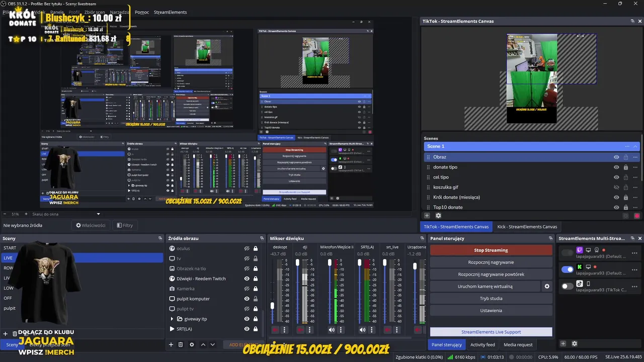Open the Właściwości source properties button
Screen dimensions: 644x362
(91, 225)
